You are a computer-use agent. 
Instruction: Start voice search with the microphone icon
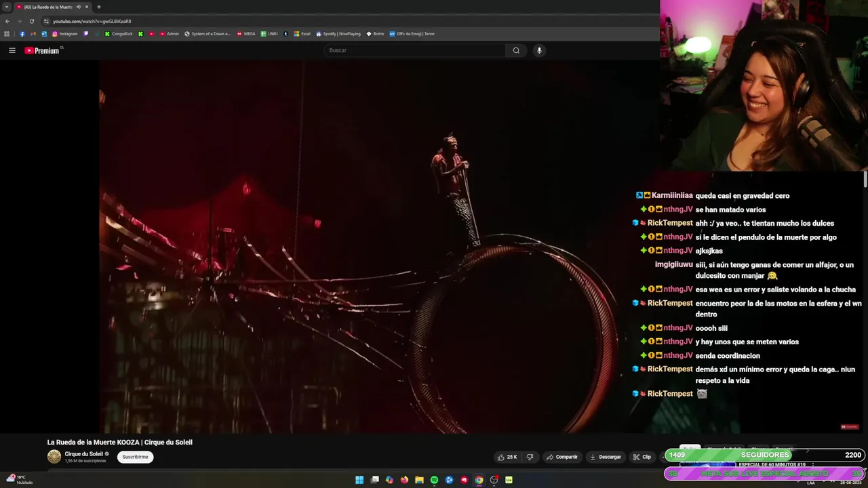point(539,50)
